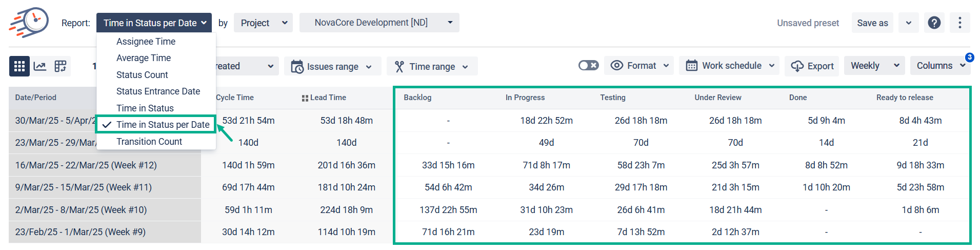Open the Work schedule calendar menu

tap(730, 66)
